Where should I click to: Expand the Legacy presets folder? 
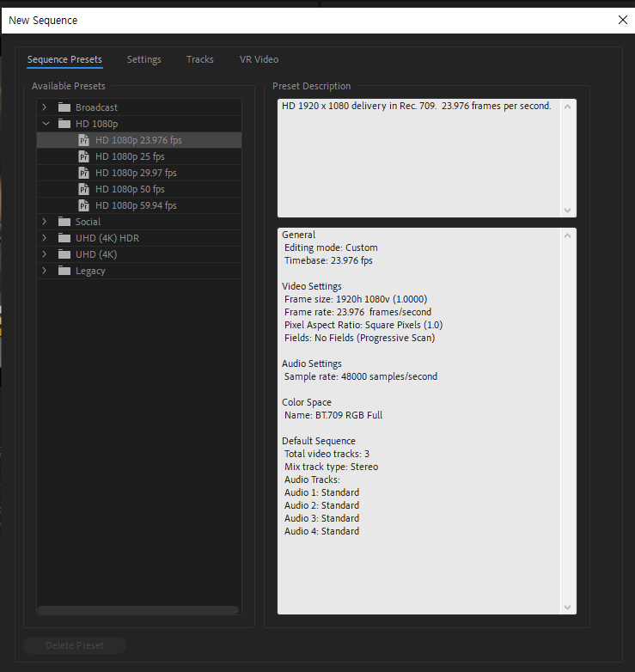[45, 271]
